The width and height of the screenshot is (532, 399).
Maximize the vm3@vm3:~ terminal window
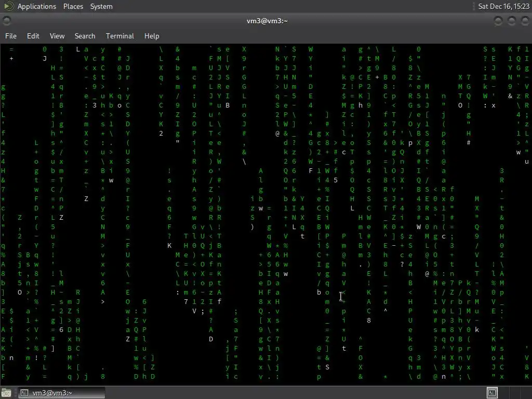click(511, 21)
